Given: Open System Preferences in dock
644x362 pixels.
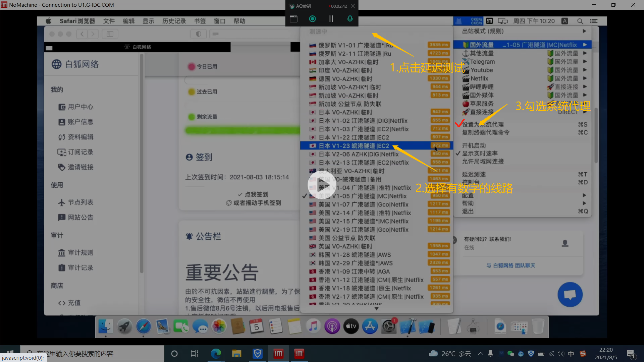Looking at the screenshot, I should 389,326.
